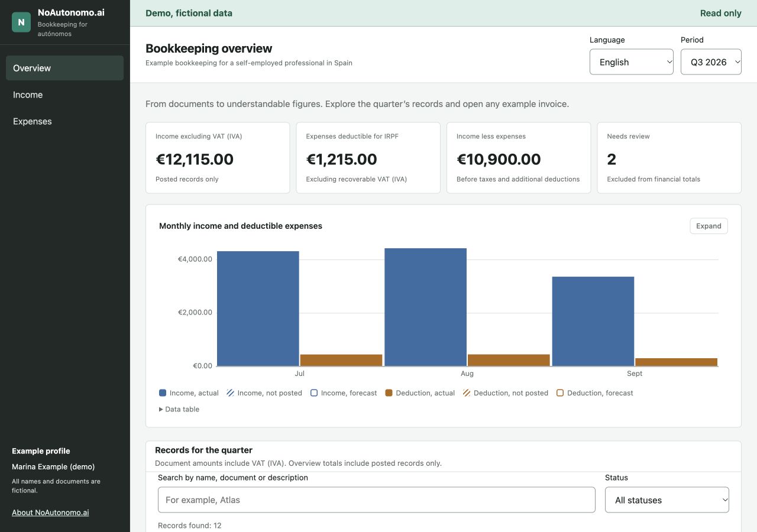Click the €12,115.00 income value
The width and height of the screenshot is (757, 532).
pyautogui.click(x=195, y=159)
